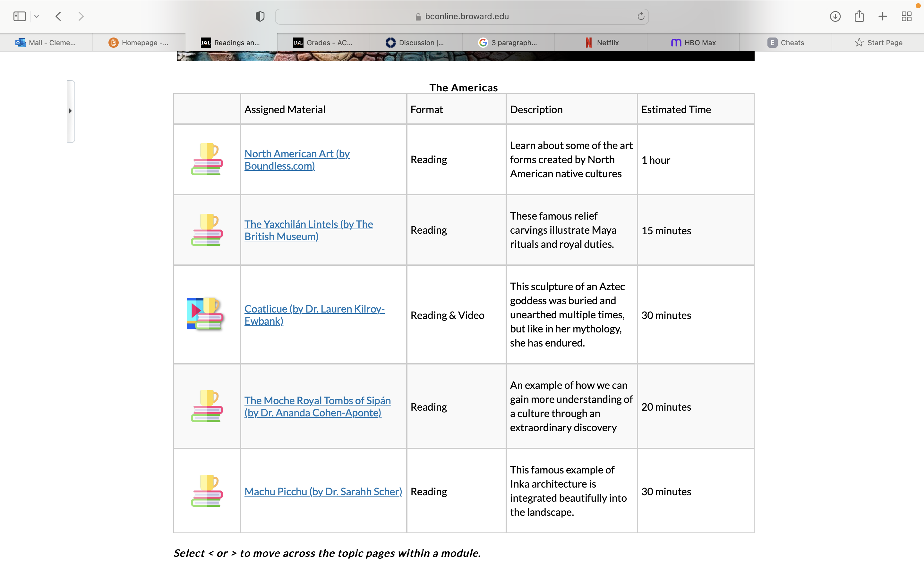
Task: Click the bconline.broward.edu address bar
Action: tap(462, 16)
